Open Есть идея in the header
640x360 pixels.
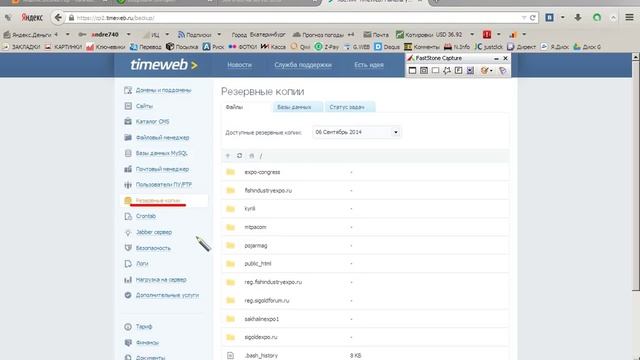pyautogui.click(x=369, y=65)
